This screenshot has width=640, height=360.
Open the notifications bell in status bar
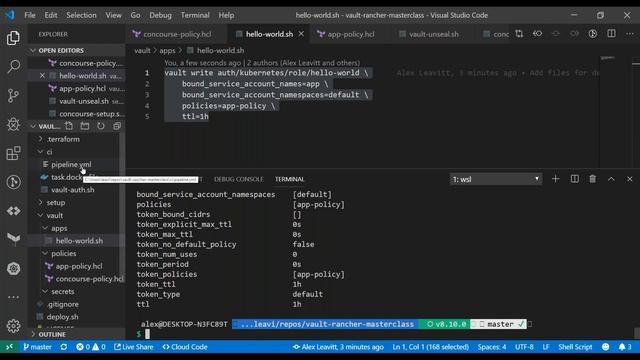point(624,347)
